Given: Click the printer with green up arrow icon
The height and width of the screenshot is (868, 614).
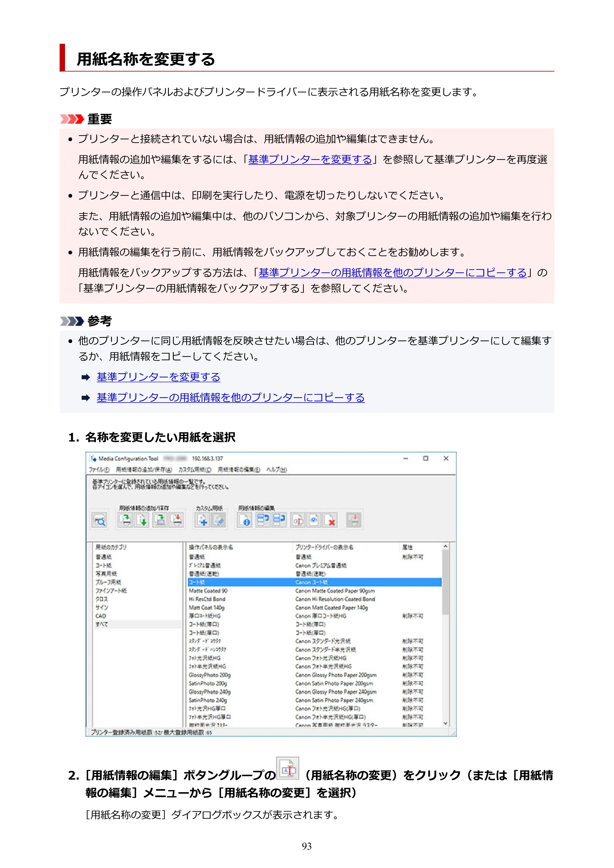Looking at the screenshot, I should [160, 520].
